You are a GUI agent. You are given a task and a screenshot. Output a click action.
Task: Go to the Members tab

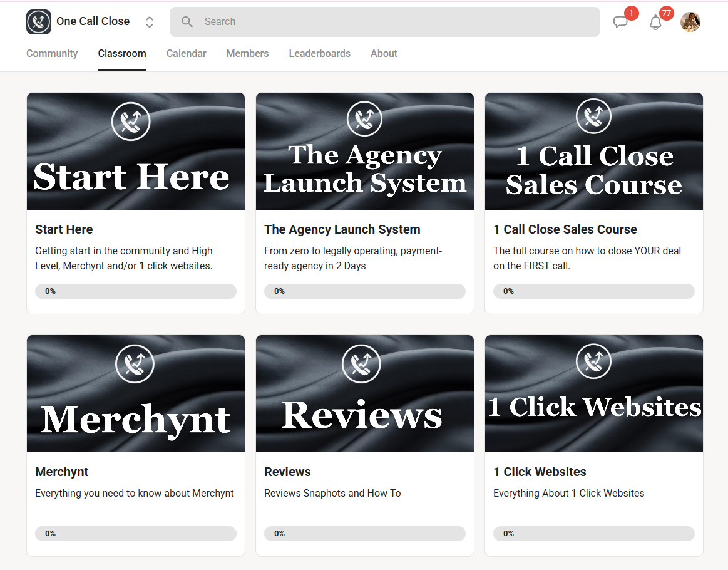[247, 53]
